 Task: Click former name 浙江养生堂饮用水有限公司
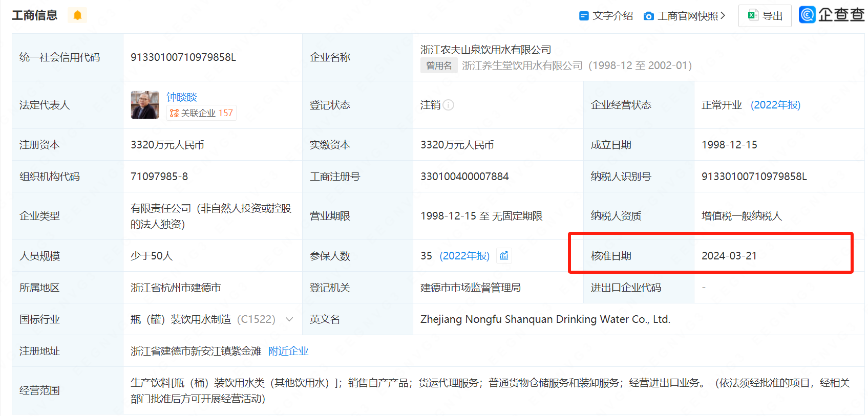point(522,65)
